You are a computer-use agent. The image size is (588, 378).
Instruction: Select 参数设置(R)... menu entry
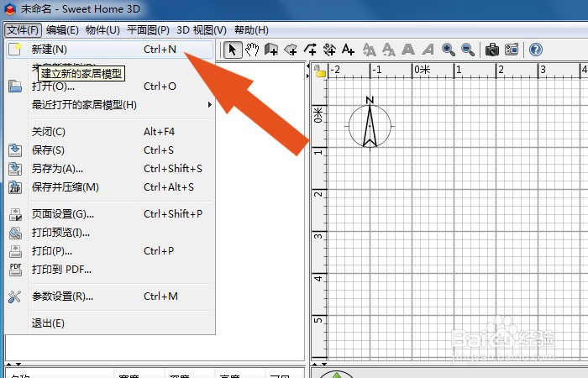(109, 297)
